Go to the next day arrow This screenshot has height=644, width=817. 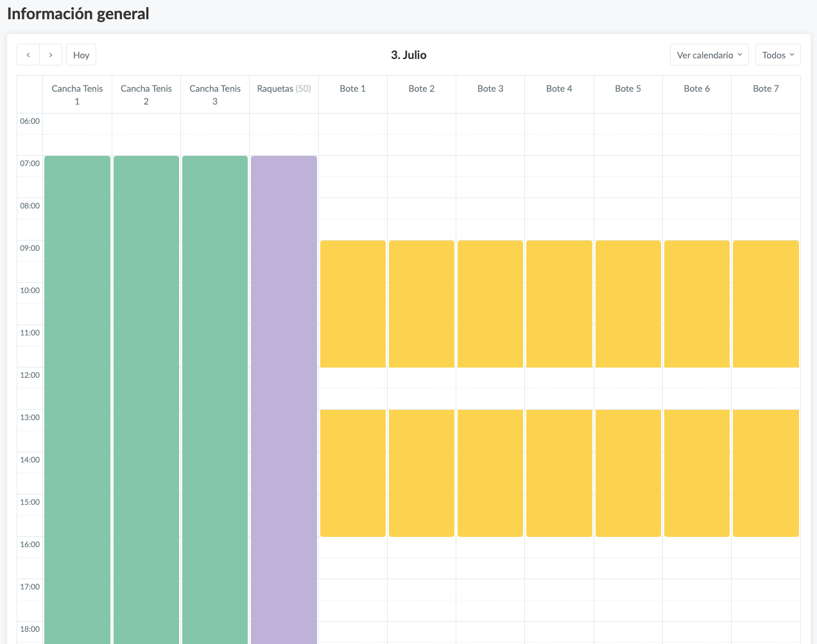click(51, 55)
